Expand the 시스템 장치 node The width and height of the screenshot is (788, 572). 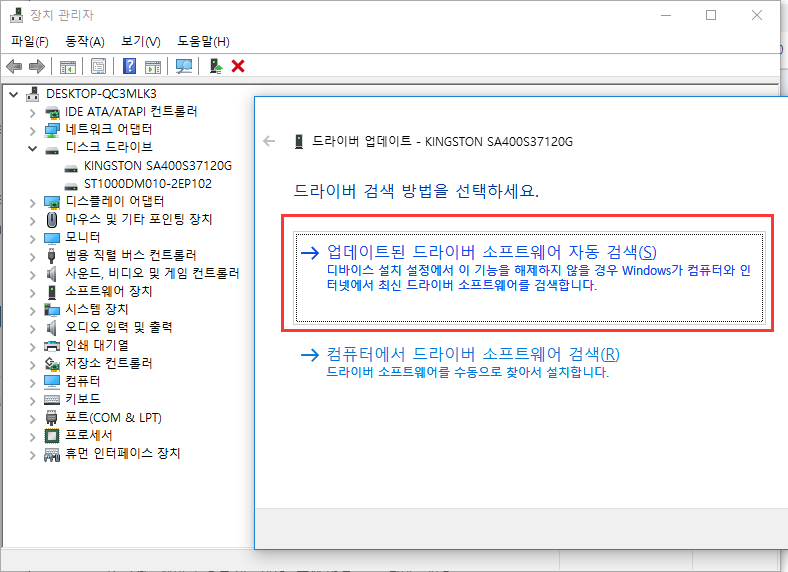click(x=33, y=311)
